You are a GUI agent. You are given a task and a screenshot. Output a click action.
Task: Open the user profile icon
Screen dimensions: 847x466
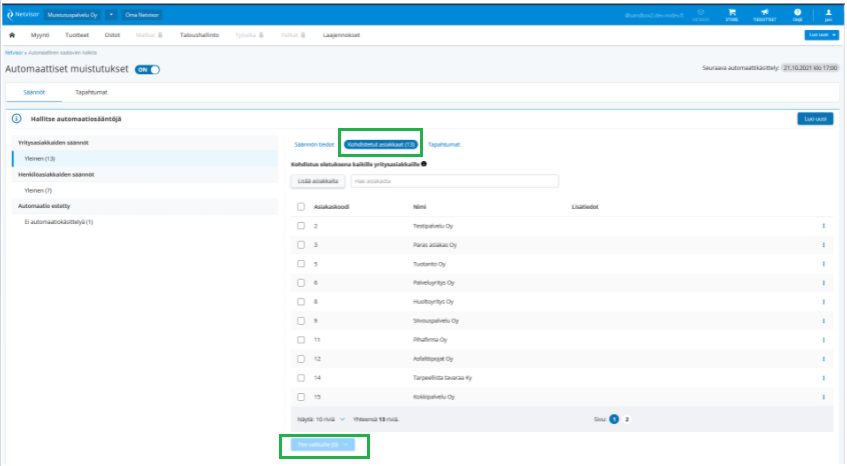coord(828,15)
